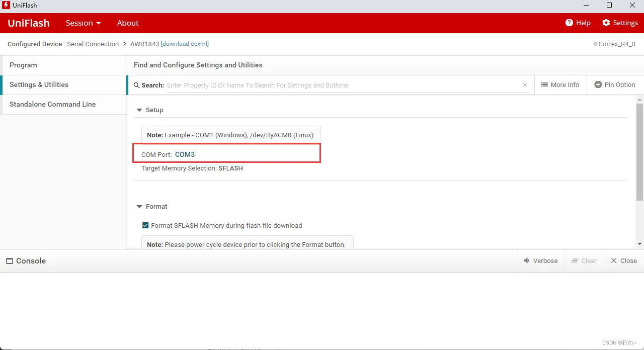The image size is (644, 350).
Task: Open the Session dropdown menu
Action: (x=84, y=23)
